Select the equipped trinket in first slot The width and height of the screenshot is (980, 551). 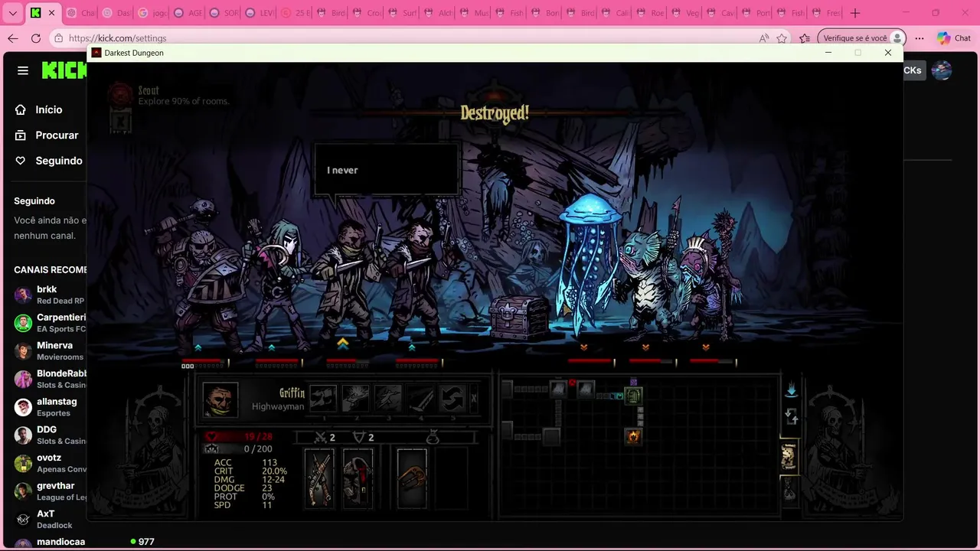pyautogui.click(x=412, y=479)
